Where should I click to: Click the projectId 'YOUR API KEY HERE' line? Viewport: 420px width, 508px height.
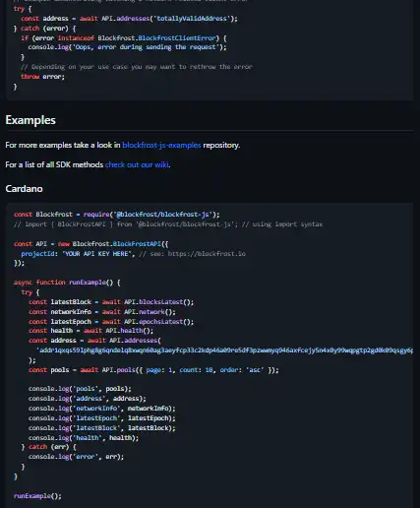coord(133,254)
